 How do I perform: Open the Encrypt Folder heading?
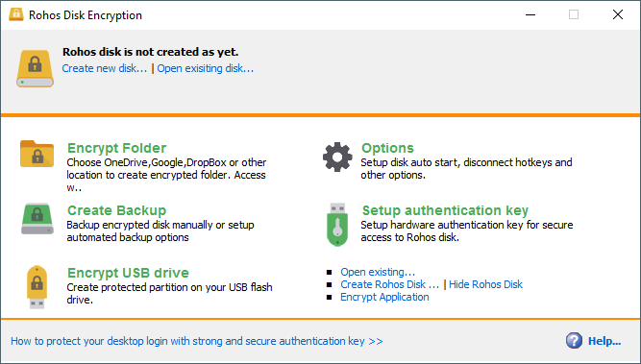[x=117, y=148]
